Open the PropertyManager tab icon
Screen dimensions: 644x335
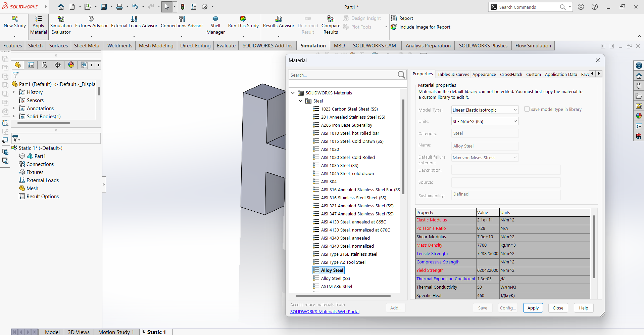point(31,65)
